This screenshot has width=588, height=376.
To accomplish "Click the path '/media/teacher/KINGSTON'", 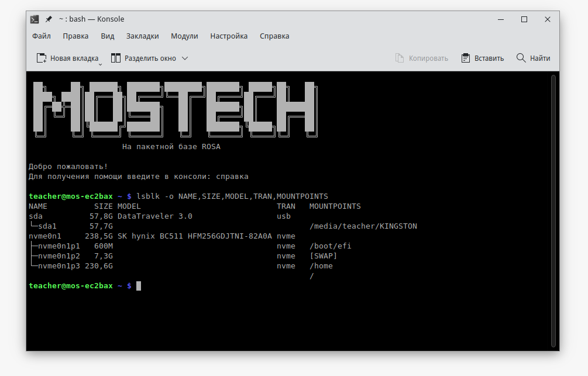I will tap(363, 226).
